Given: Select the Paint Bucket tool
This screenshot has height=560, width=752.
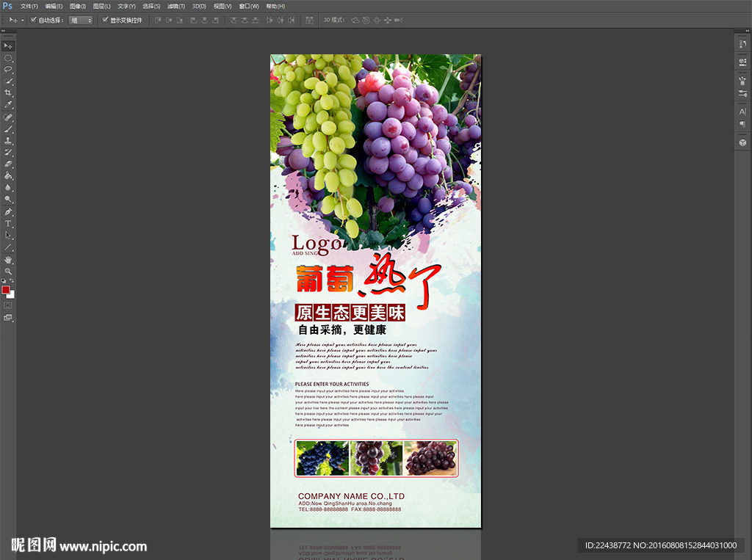Looking at the screenshot, I should [8, 176].
